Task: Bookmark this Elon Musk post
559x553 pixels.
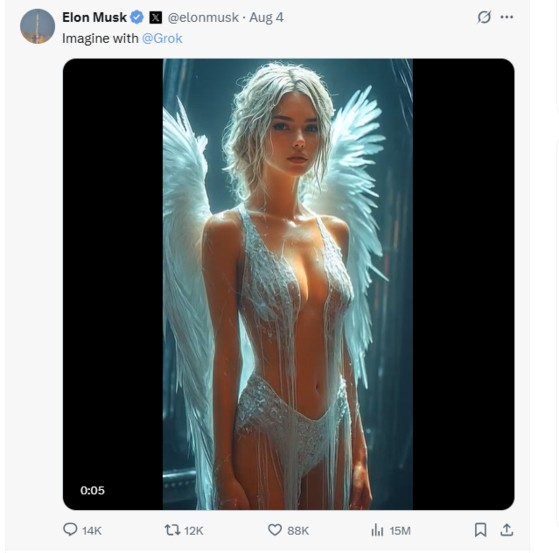Action: (480, 530)
